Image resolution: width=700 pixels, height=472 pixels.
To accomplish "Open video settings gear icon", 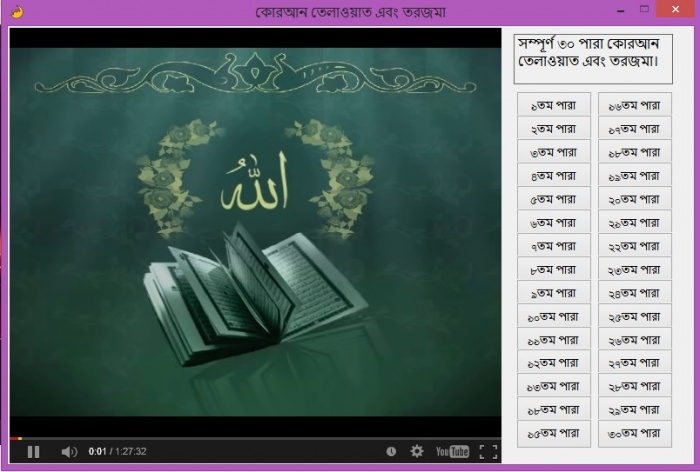I will click(417, 451).
